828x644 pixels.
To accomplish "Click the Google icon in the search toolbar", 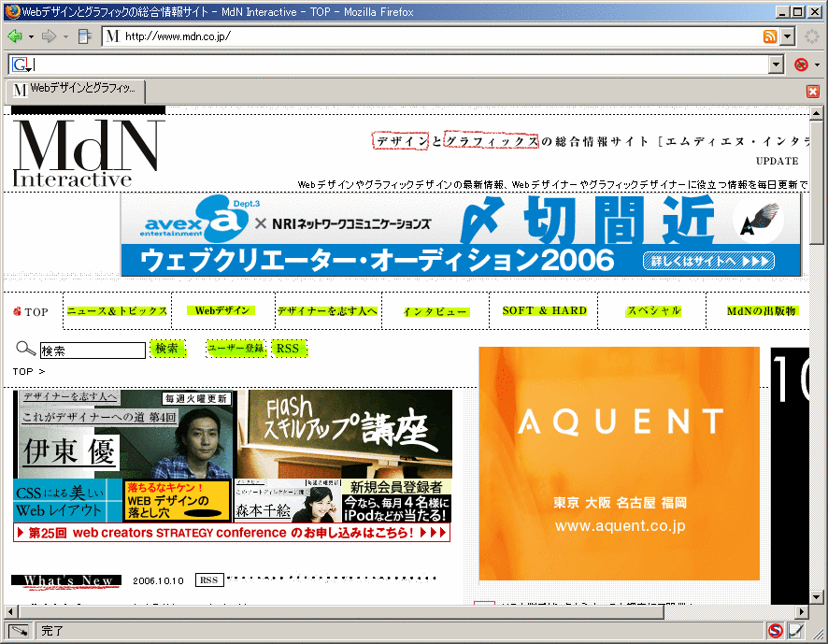I will point(19,64).
